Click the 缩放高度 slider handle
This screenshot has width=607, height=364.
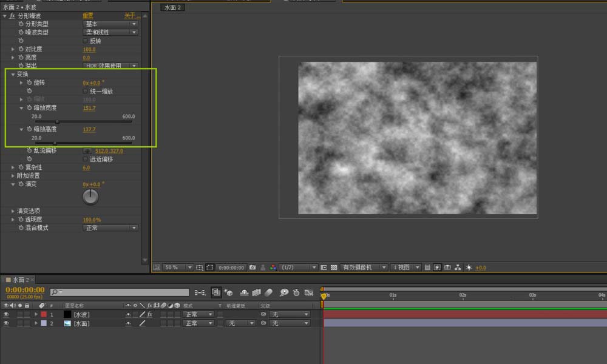(55, 143)
